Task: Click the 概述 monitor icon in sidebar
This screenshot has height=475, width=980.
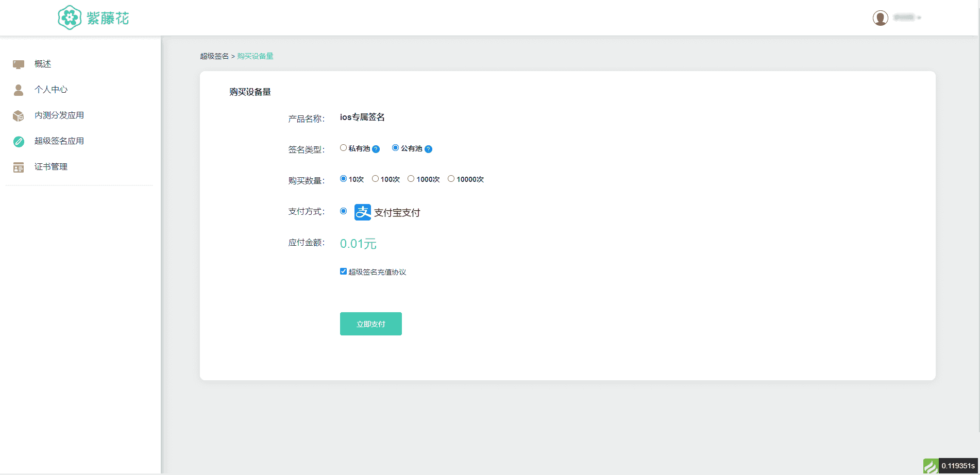Action: [19, 64]
